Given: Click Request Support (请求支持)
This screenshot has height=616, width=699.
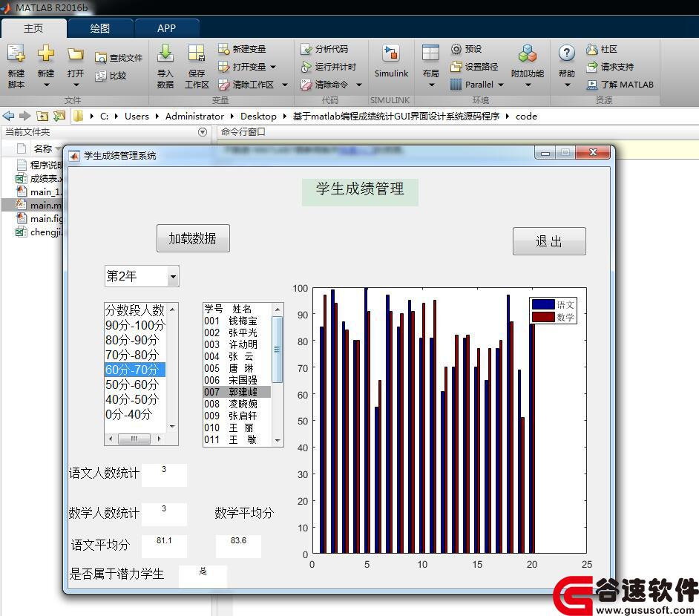Looking at the screenshot, I should coord(610,67).
